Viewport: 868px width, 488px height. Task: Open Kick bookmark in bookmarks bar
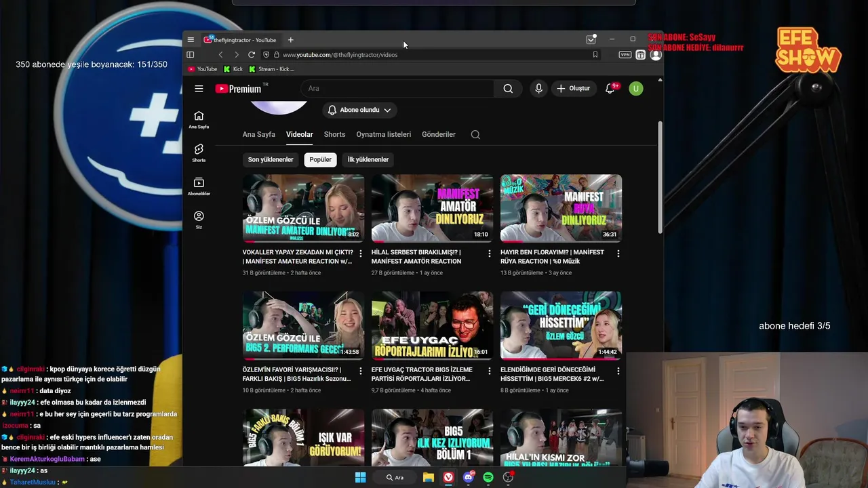(x=233, y=69)
